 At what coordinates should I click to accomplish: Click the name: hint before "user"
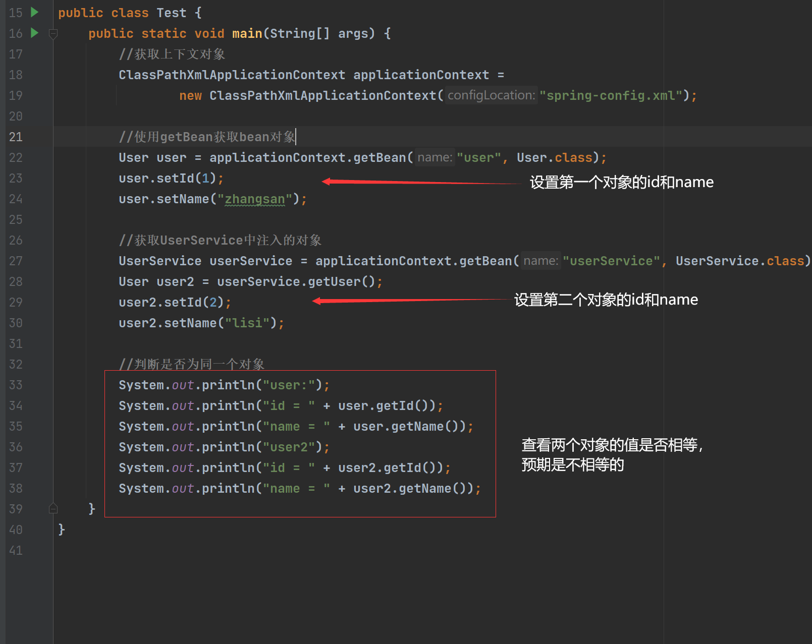(x=435, y=157)
